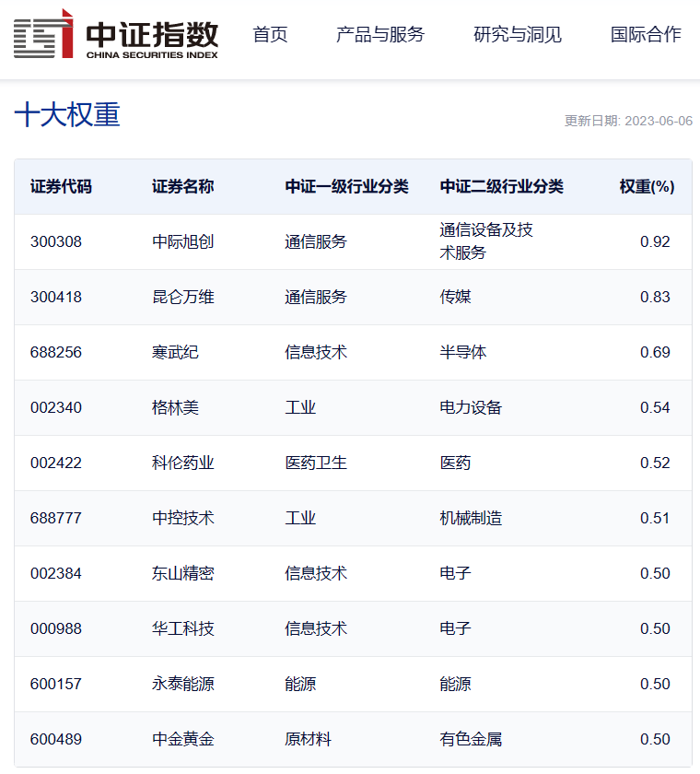The image size is (700, 774).
Task: Select the name 科伦药业
Action: click(x=182, y=463)
